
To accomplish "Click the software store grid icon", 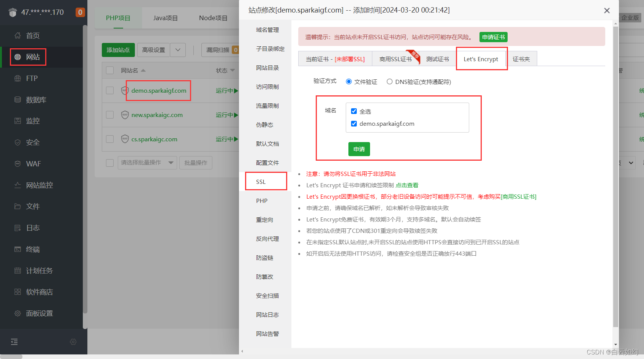I will click(x=17, y=292).
